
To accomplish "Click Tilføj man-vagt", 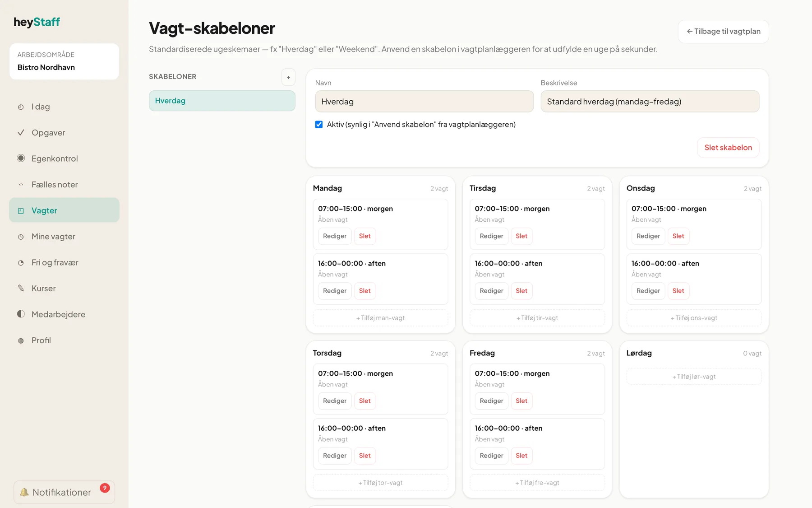I will pos(380,318).
